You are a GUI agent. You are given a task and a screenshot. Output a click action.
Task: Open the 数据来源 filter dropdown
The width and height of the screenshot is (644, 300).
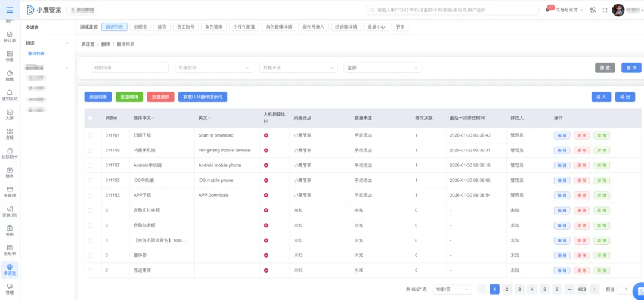[298, 68]
